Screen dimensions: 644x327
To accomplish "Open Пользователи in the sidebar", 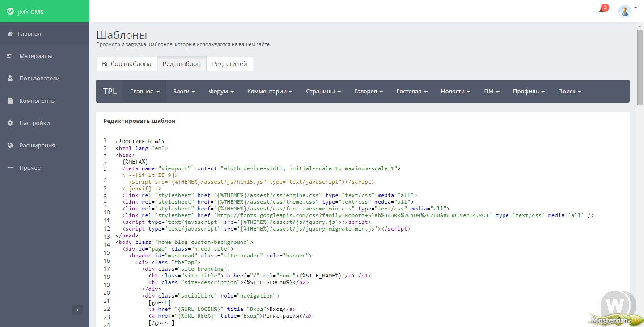I will click(x=45, y=78).
